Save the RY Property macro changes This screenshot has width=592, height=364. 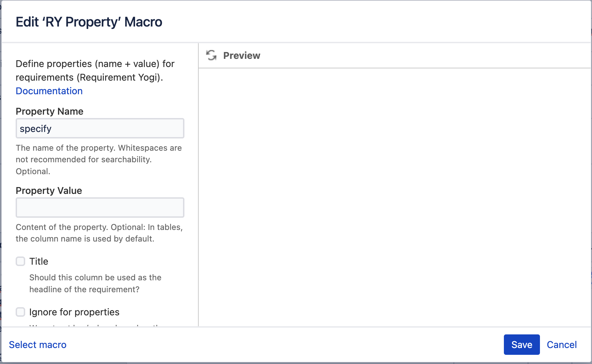pos(521,345)
